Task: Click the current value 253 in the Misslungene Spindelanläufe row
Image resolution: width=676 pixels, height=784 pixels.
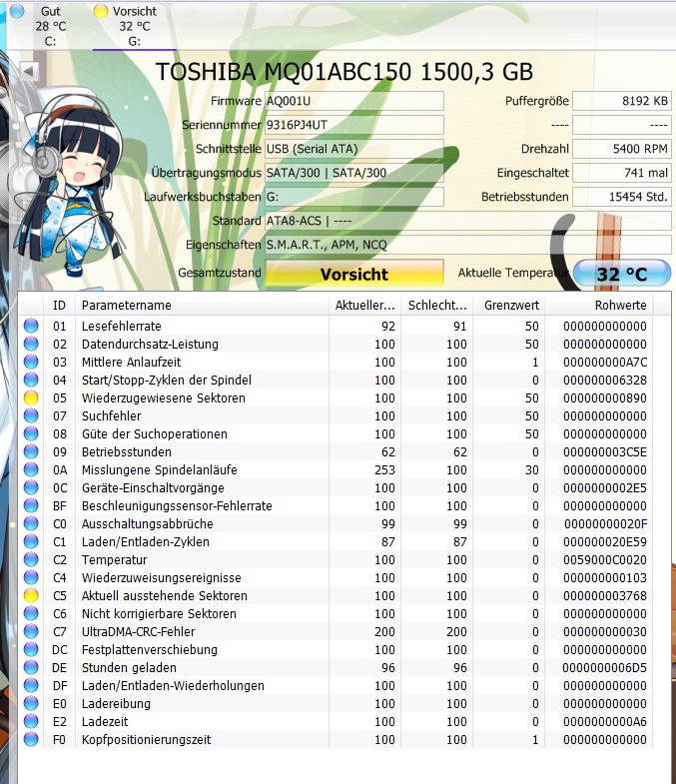Action: (x=385, y=470)
